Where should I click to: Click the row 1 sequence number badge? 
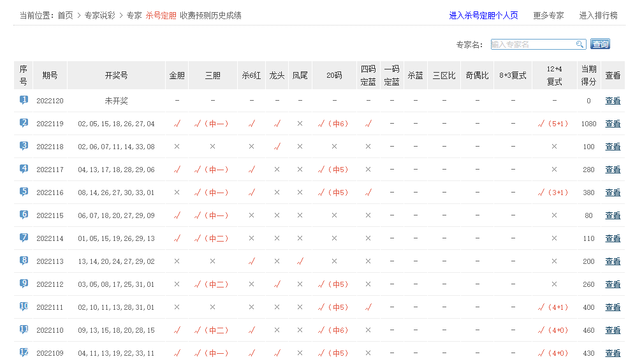coord(24,100)
